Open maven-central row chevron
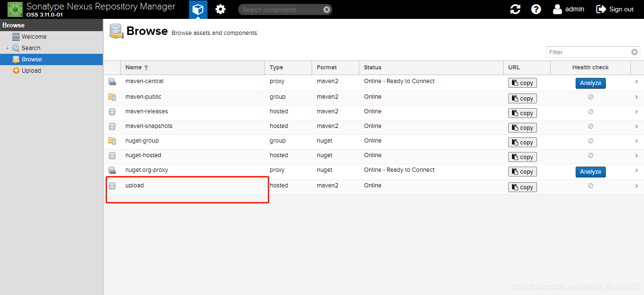Screen dimensions: 644x295 click(636, 82)
